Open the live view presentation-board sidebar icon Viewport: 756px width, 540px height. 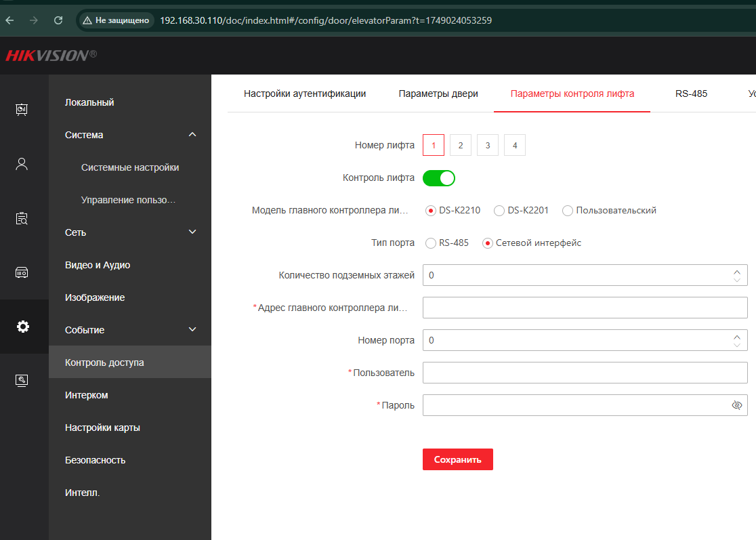pos(22,109)
